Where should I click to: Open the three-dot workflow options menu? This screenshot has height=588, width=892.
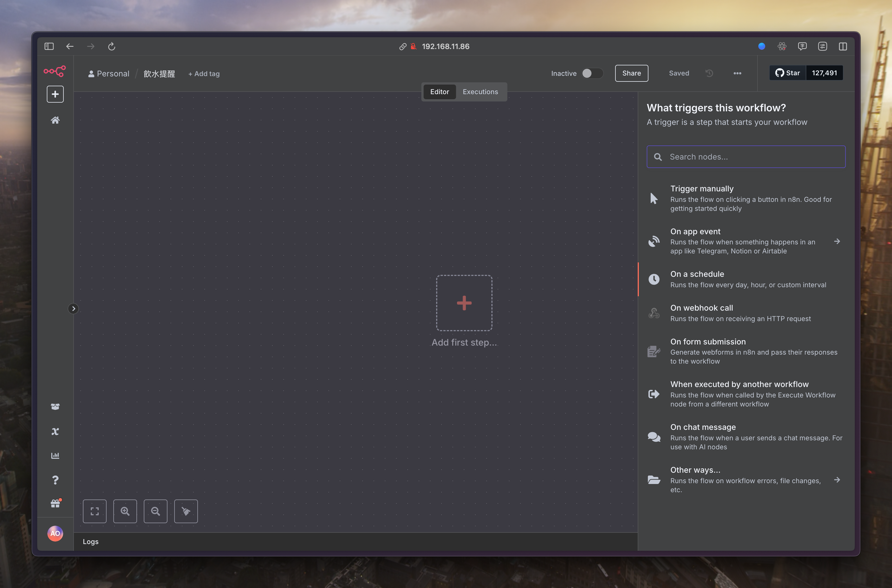(x=737, y=73)
